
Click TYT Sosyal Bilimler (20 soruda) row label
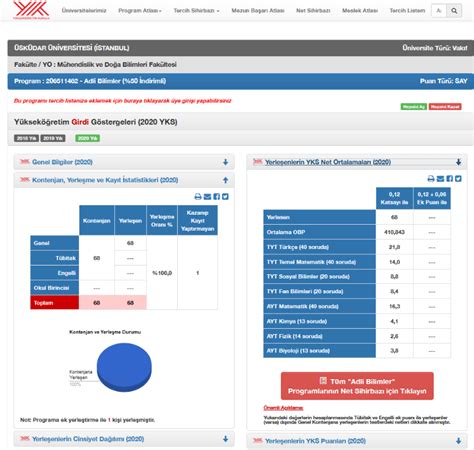319,277
